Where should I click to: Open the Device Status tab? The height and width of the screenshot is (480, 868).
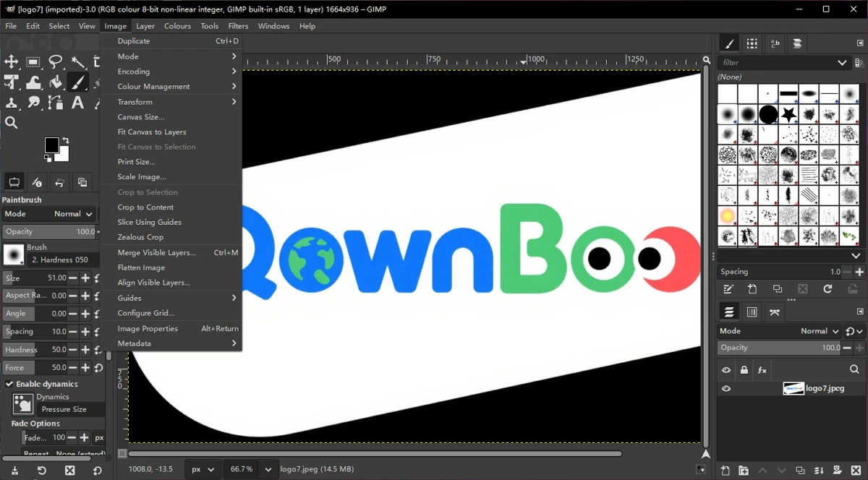coord(38,182)
